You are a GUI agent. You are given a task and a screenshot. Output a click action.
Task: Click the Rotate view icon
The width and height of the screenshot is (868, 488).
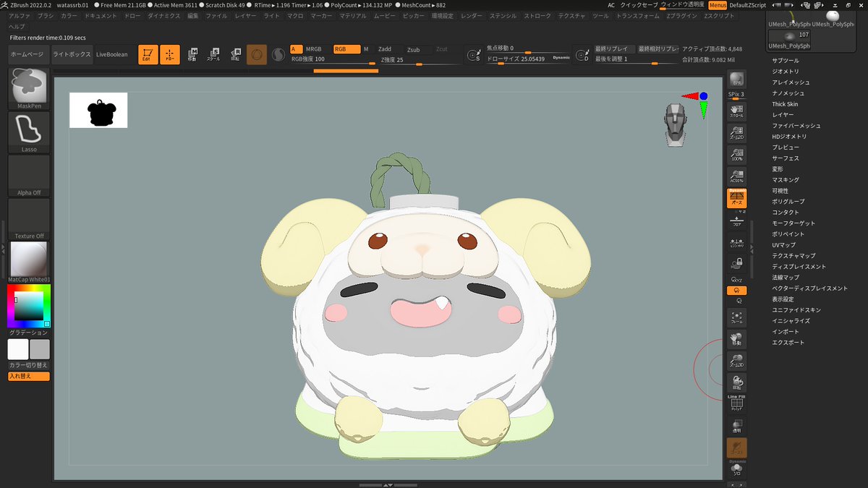pos(736,383)
